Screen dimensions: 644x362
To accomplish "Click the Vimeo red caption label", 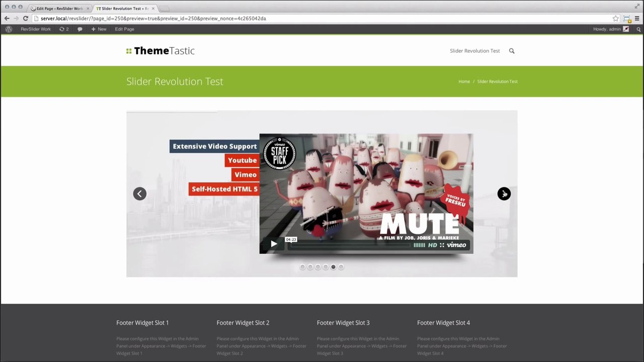I will point(246,174).
